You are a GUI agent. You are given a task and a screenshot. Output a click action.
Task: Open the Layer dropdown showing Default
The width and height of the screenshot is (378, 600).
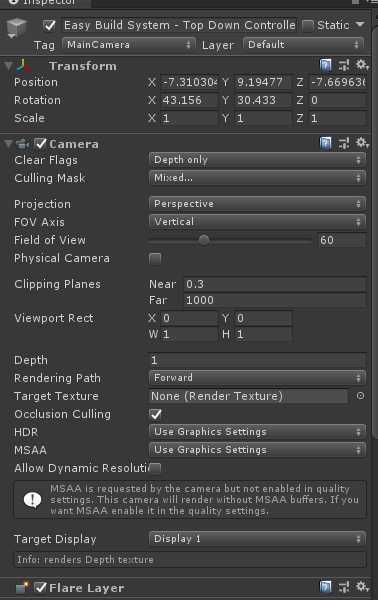(x=303, y=45)
